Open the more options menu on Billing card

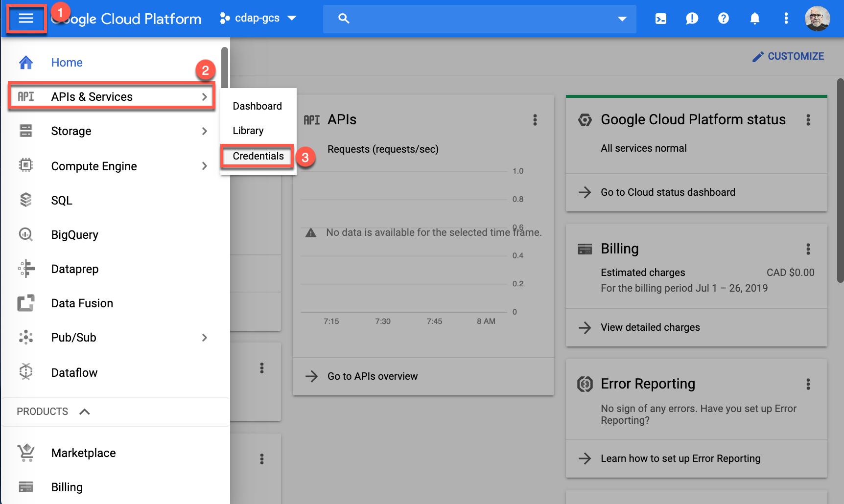coord(808,249)
